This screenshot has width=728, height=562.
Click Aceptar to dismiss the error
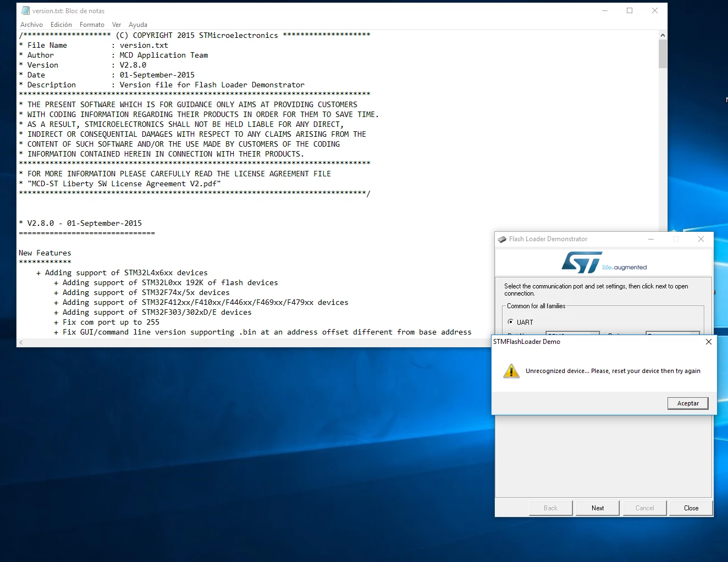tap(688, 403)
